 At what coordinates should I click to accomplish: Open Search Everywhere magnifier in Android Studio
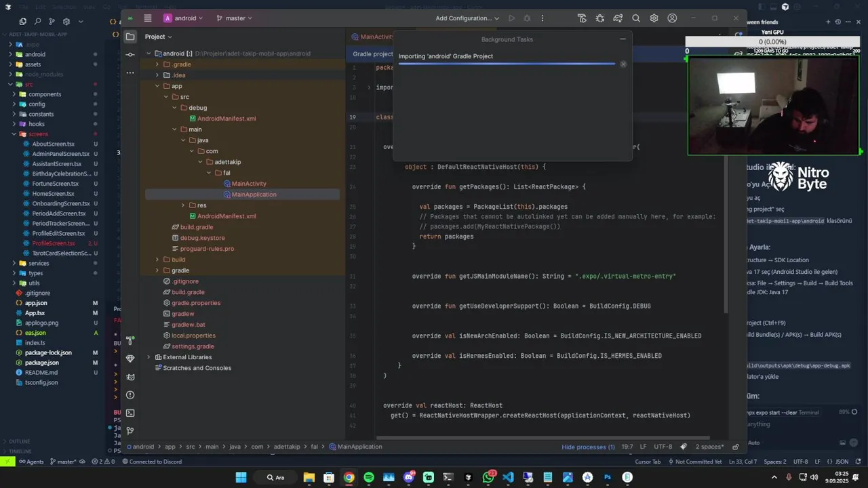[636, 18]
